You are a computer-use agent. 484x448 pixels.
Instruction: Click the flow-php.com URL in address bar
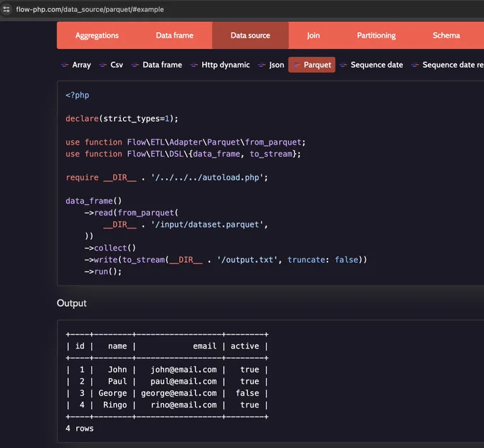pos(90,9)
